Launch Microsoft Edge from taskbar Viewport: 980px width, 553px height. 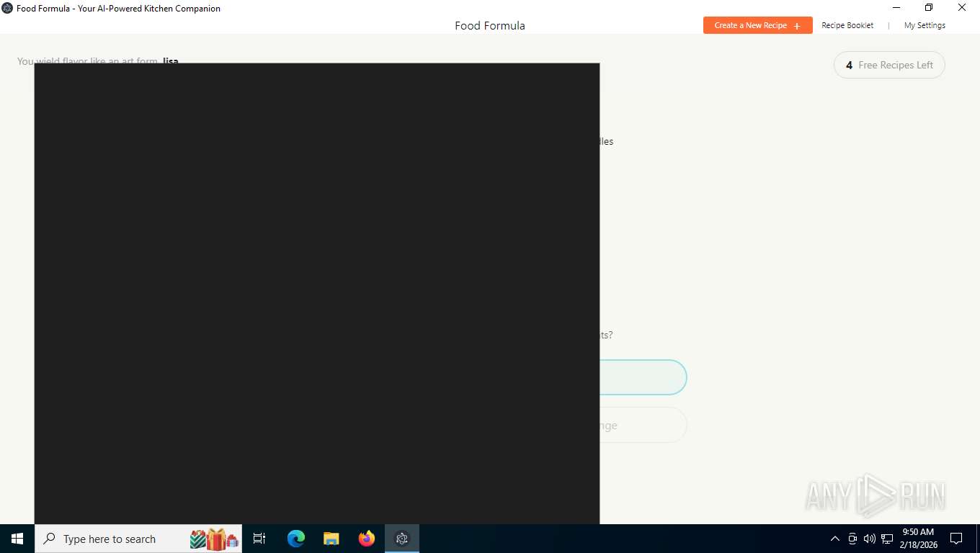(296, 539)
